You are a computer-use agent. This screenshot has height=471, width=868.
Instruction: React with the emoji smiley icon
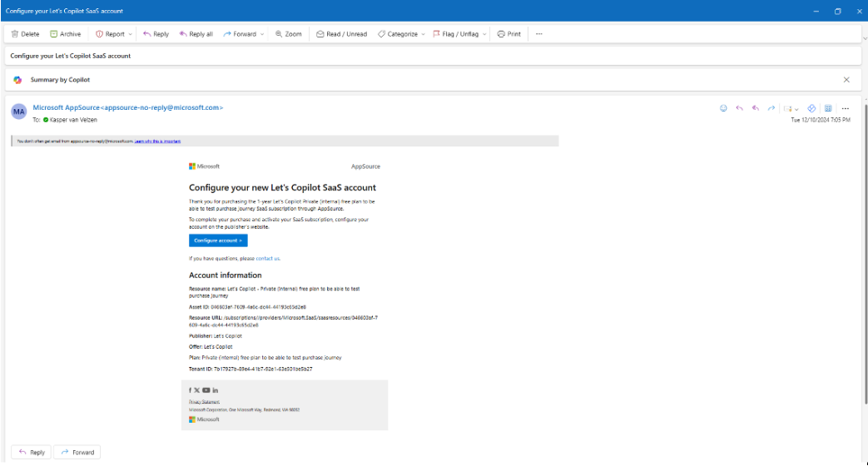pyautogui.click(x=723, y=108)
